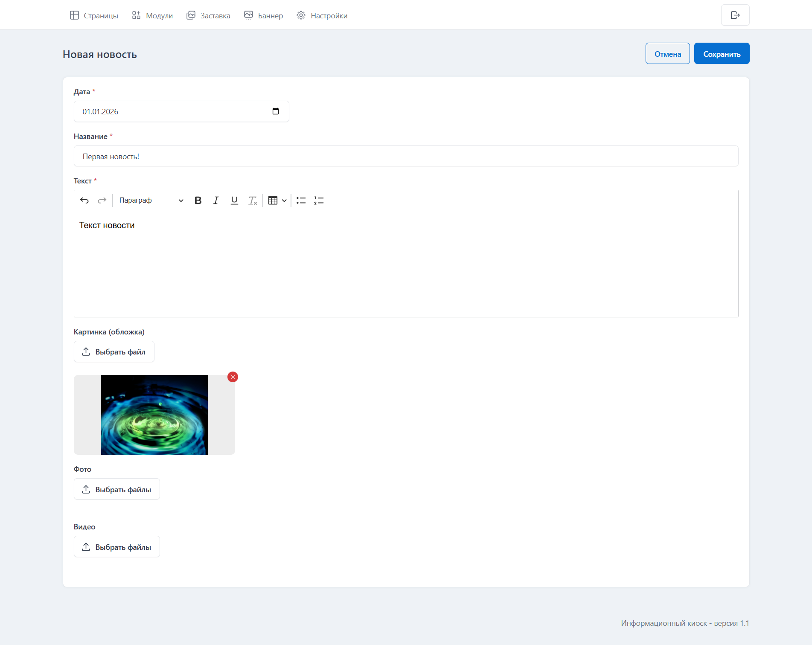
Task: Insert a bulleted list
Action: click(301, 200)
